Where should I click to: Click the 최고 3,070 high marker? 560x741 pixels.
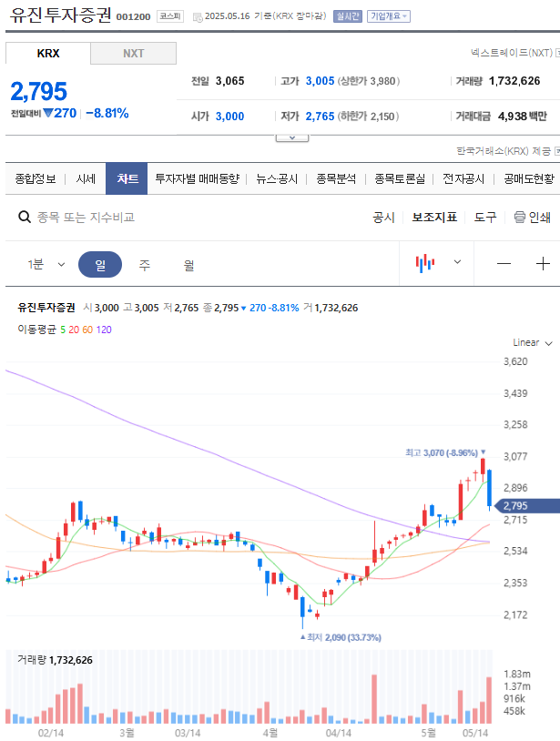tap(445, 452)
